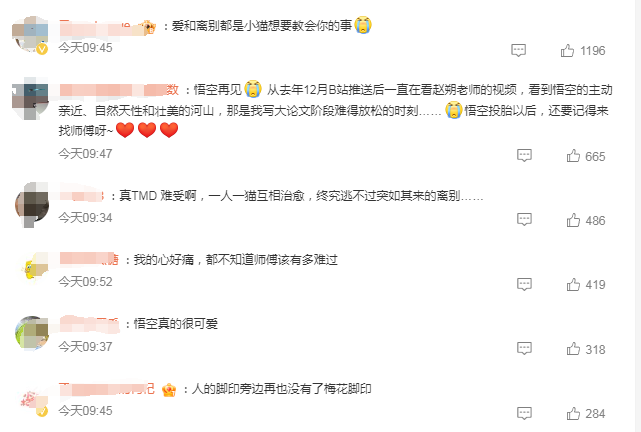641x432 pixels.
Task: Open username of the 悟空真的很可爱 commenter
Action: click(89, 324)
